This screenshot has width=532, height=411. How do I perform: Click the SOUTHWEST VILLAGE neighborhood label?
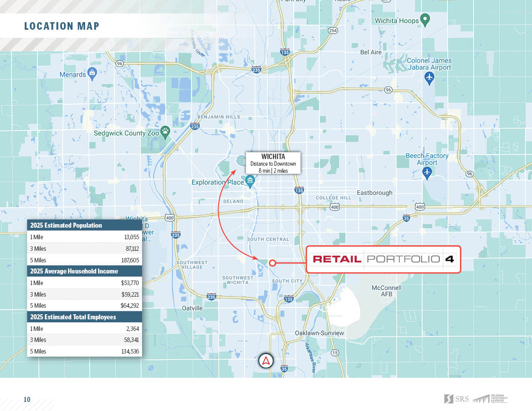click(x=192, y=265)
